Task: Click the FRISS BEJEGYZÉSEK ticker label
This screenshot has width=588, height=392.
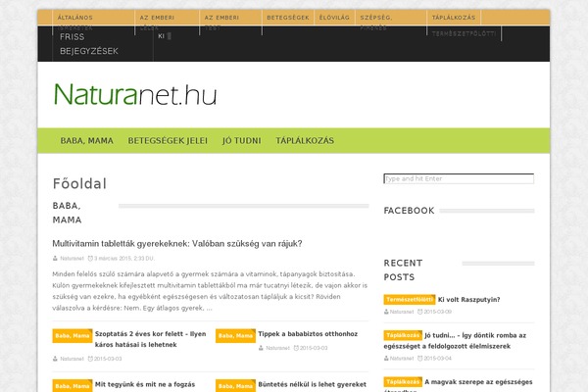Action: pos(89,44)
